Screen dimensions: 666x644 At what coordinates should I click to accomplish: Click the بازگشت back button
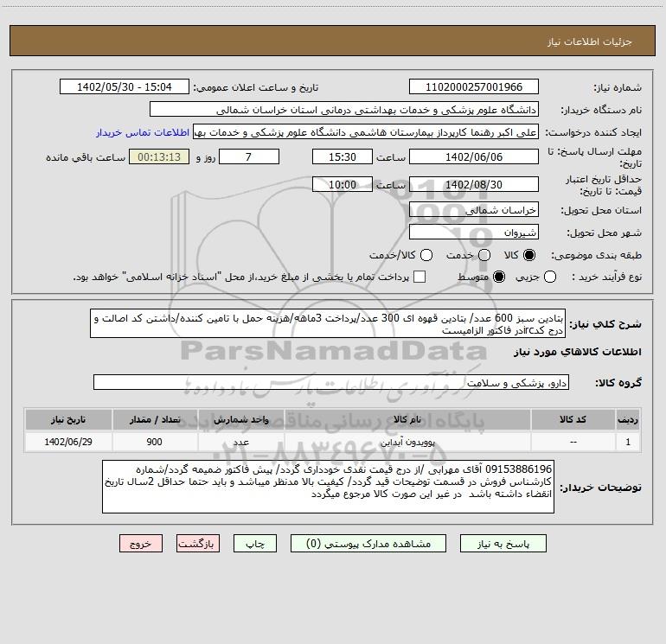pyautogui.click(x=198, y=544)
